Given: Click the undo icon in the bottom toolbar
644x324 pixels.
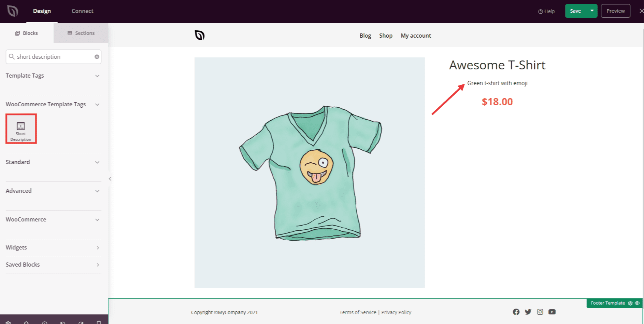Looking at the screenshot, I should pyautogui.click(x=63, y=323).
